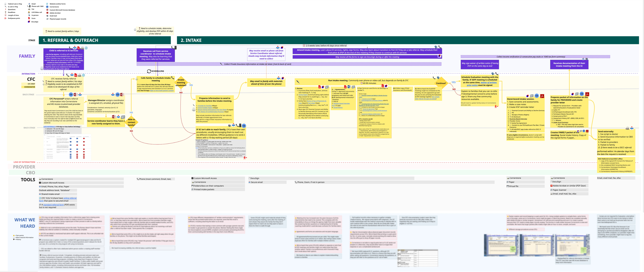
Task: Click Acrobat icon above Store/record intake session
Action: coord(542,96)
